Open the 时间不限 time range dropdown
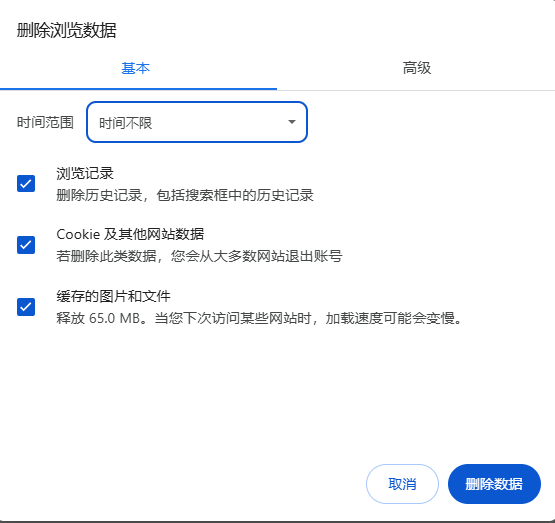This screenshot has width=555, height=523. [x=197, y=122]
